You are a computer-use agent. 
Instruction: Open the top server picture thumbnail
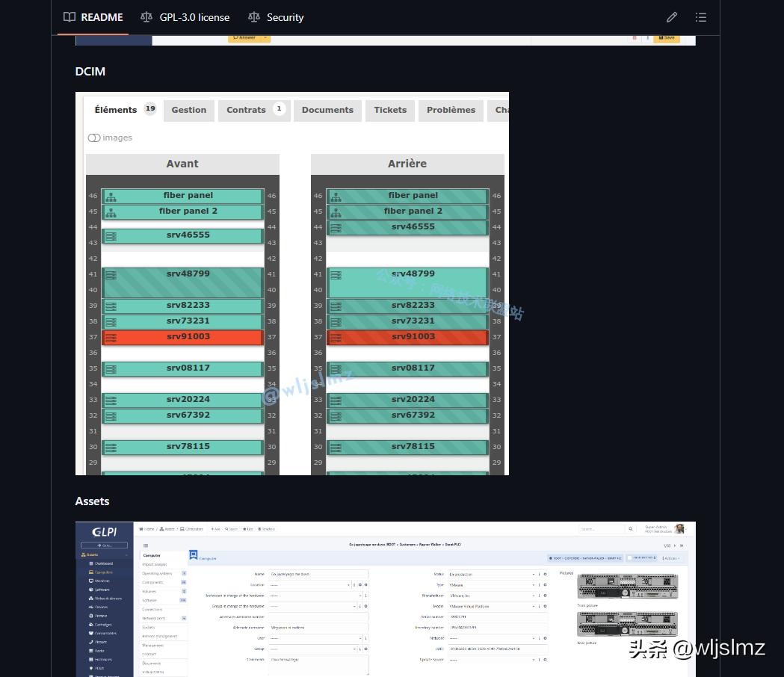627,586
